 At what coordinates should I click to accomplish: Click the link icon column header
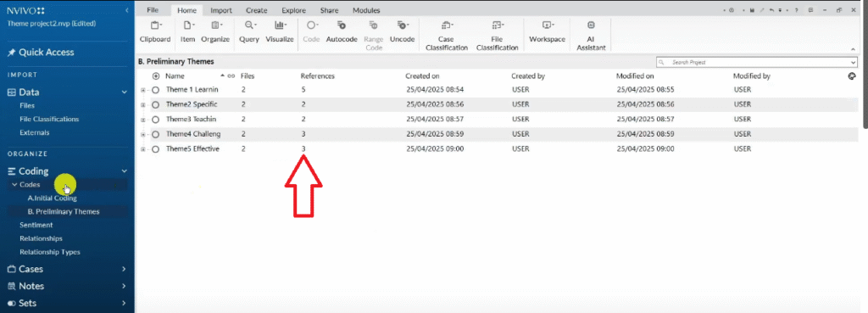tap(231, 76)
